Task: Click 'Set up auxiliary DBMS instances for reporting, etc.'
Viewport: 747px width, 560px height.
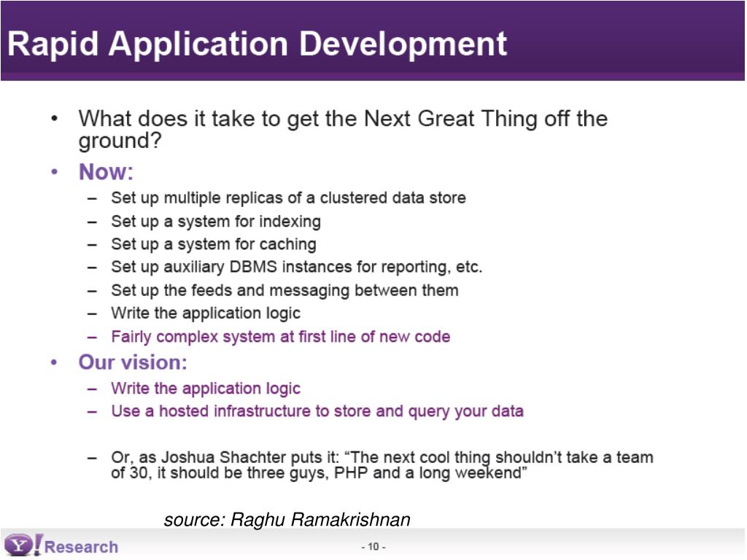Action: tap(296, 267)
